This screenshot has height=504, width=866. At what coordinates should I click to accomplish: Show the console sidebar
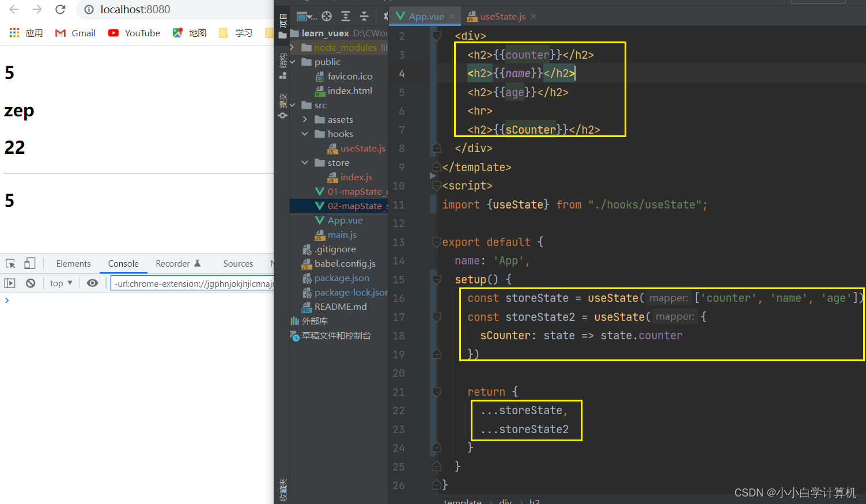tap(10, 283)
